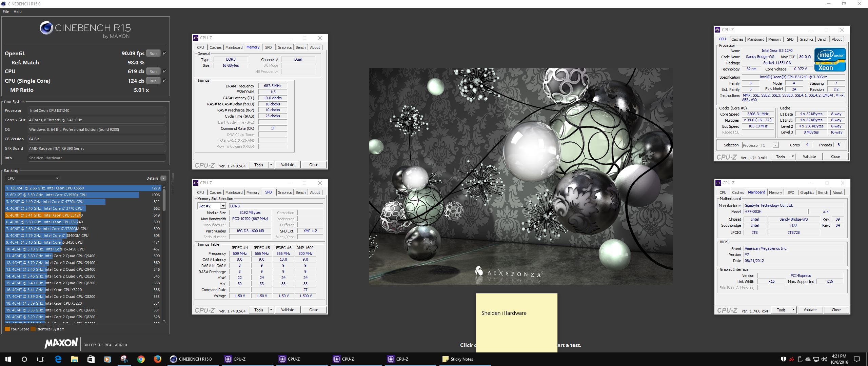The height and width of the screenshot is (366, 868).
Task: Toggle the OpenGL test checkbox
Action: (x=164, y=53)
